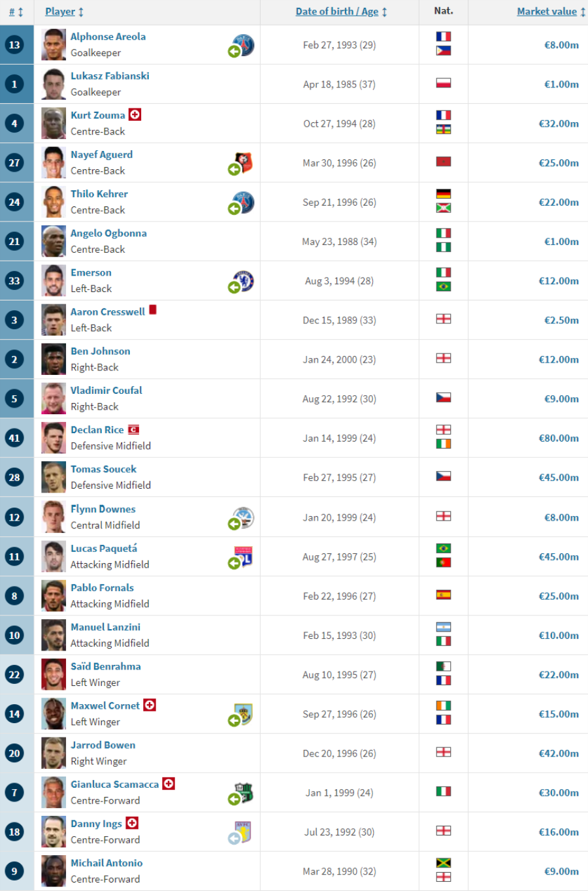Image resolution: width=588 pixels, height=891 pixels.
Task: Click the Aston Villa crest beside Danny Ings
Action: tap(244, 832)
